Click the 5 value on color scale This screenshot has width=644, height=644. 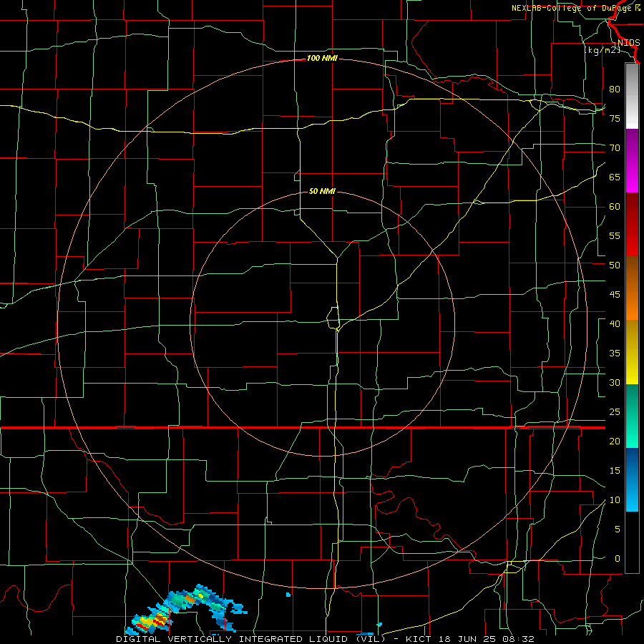coord(618,530)
